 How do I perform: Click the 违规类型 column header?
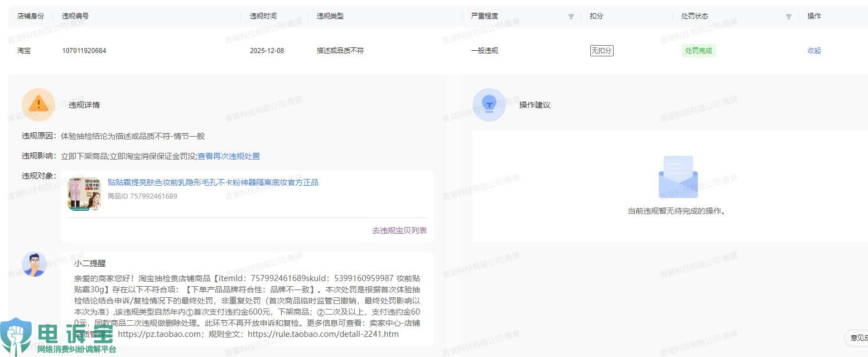coord(330,16)
